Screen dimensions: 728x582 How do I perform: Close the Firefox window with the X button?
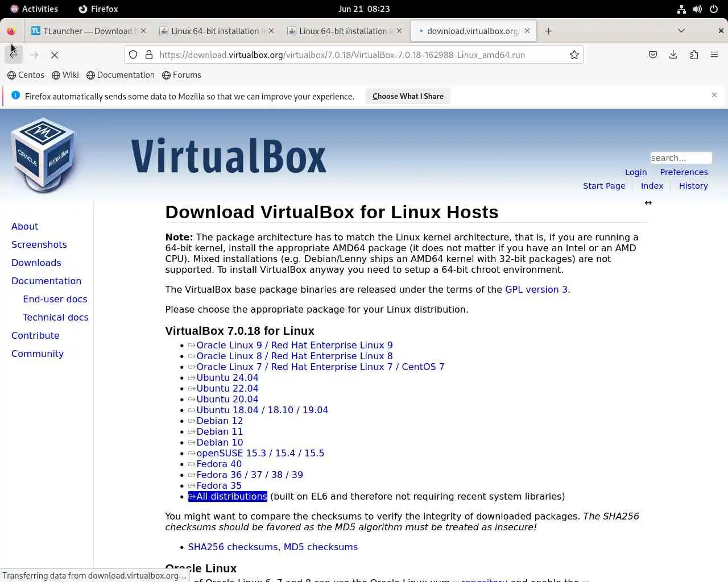point(721,31)
